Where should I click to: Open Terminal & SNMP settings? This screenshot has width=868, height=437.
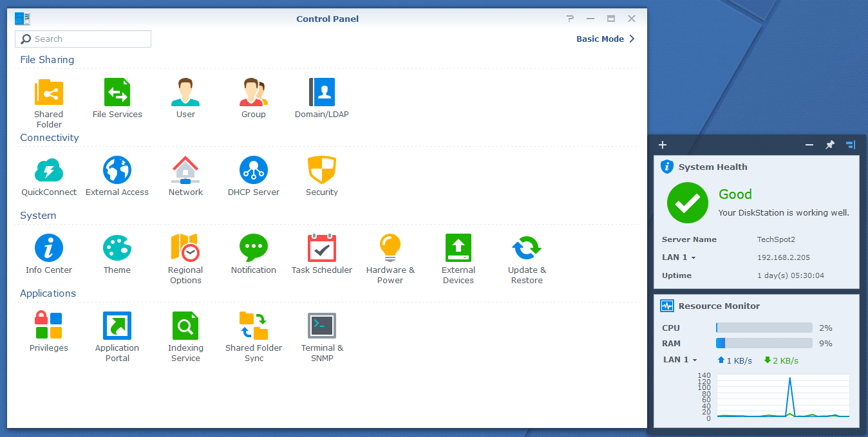coord(322,326)
